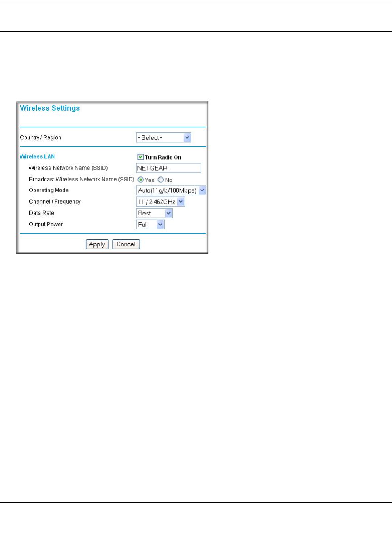The height and width of the screenshot is (537, 392).
Task: Click the Cancel button
Action: pos(126,244)
